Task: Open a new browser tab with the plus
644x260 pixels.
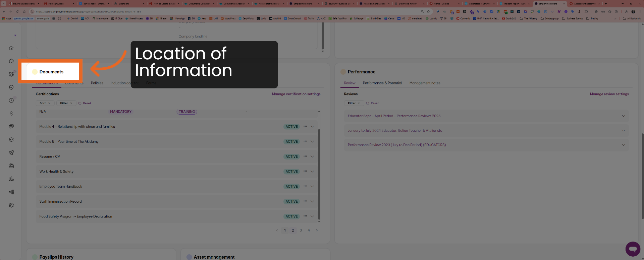Action: pyautogui.click(x=606, y=4)
